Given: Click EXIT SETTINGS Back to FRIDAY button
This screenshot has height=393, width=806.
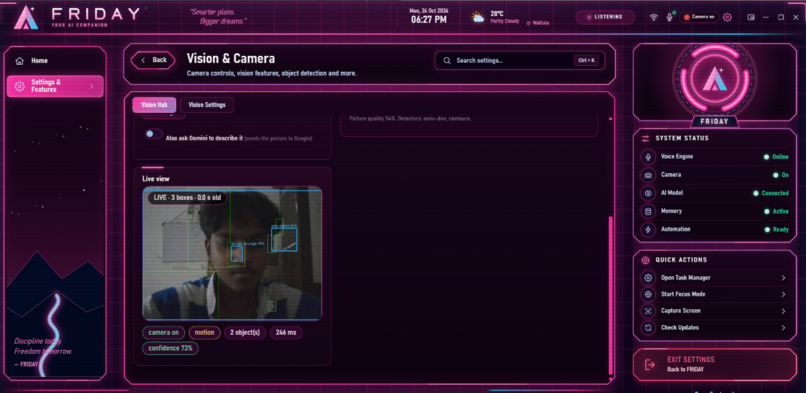Looking at the screenshot, I should (715, 364).
